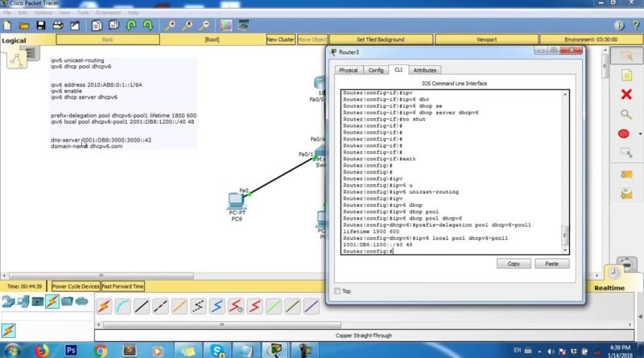Zoom in on the workspace
This screenshot has height=358, width=644.
click(x=170, y=26)
